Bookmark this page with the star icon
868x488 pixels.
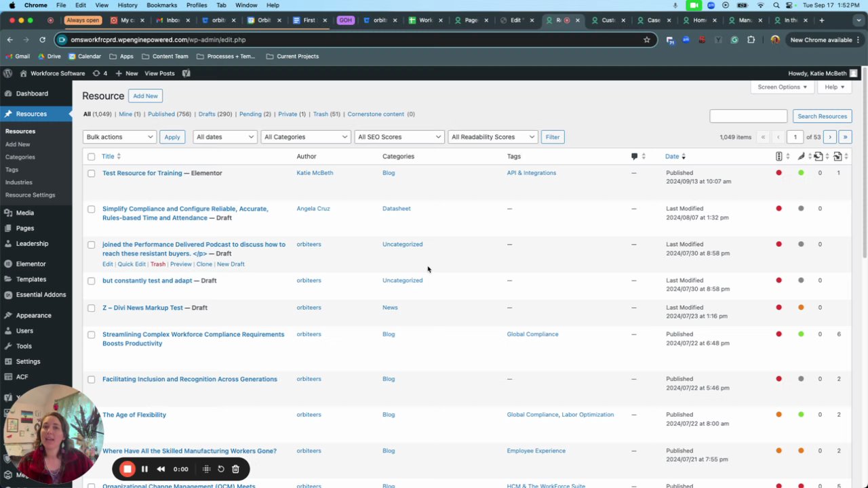(x=647, y=40)
